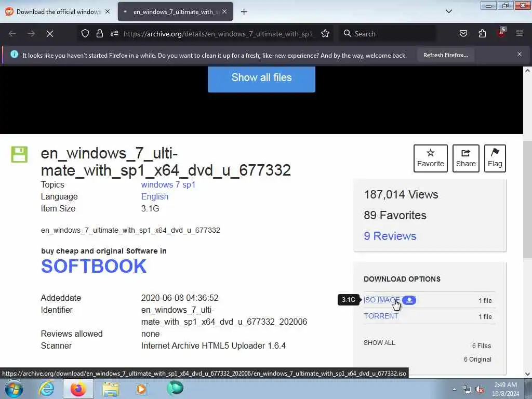The width and height of the screenshot is (532, 399).
Task: Select the en_windows_7_ultimate_with tab
Action: (x=175, y=11)
